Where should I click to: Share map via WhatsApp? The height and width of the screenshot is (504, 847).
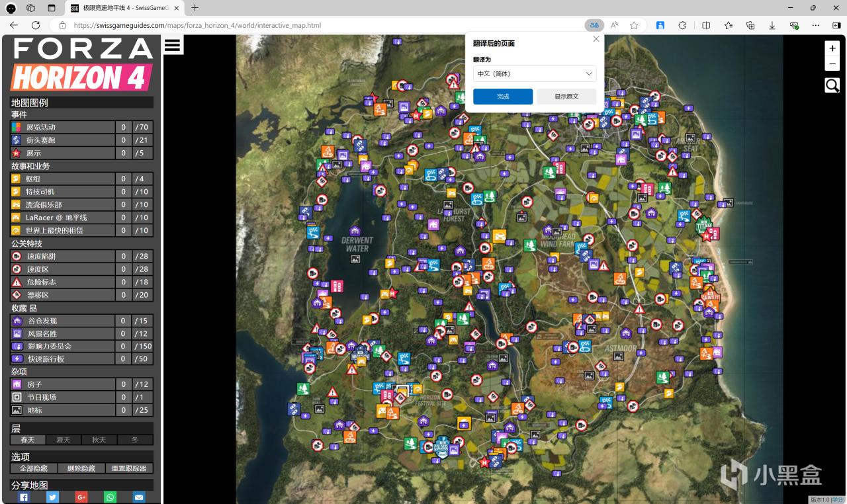point(110,497)
